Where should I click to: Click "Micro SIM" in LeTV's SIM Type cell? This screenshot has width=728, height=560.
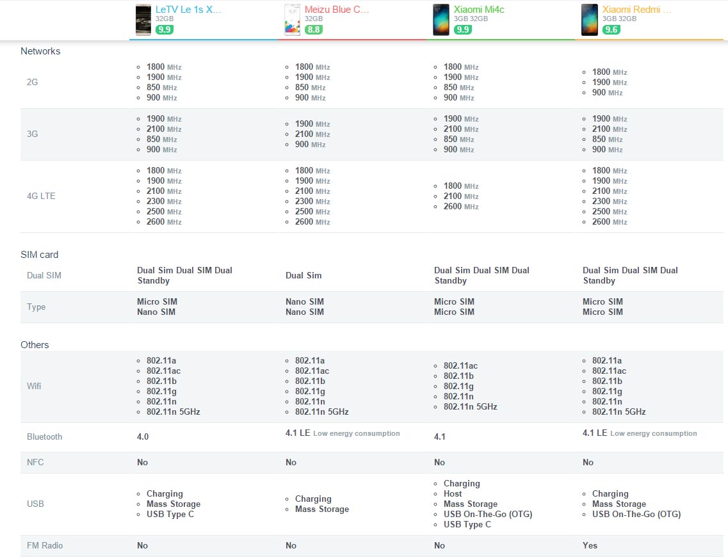coord(158,301)
